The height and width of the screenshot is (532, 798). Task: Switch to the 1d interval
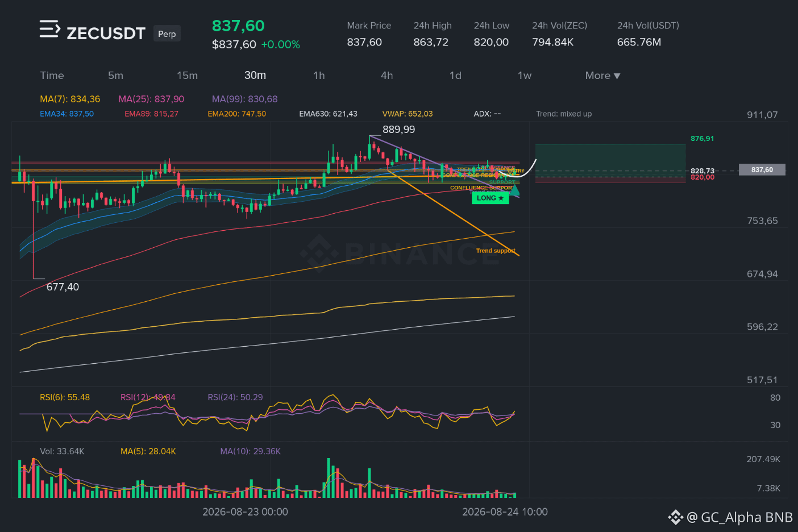[455, 76]
